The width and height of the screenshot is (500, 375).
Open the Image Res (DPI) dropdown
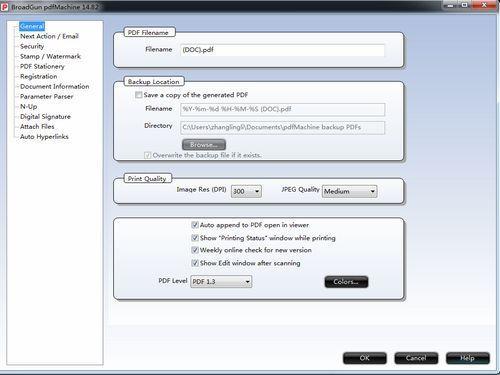246,191
